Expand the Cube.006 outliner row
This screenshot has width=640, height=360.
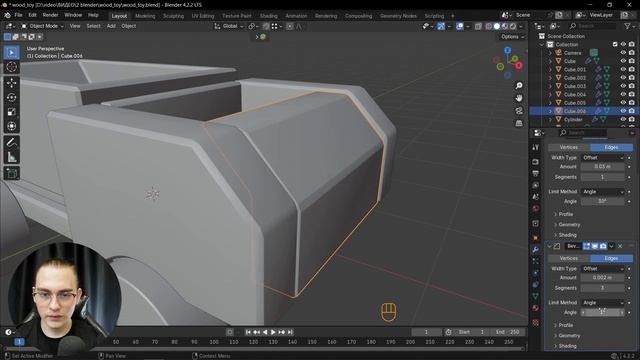pos(550,111)
